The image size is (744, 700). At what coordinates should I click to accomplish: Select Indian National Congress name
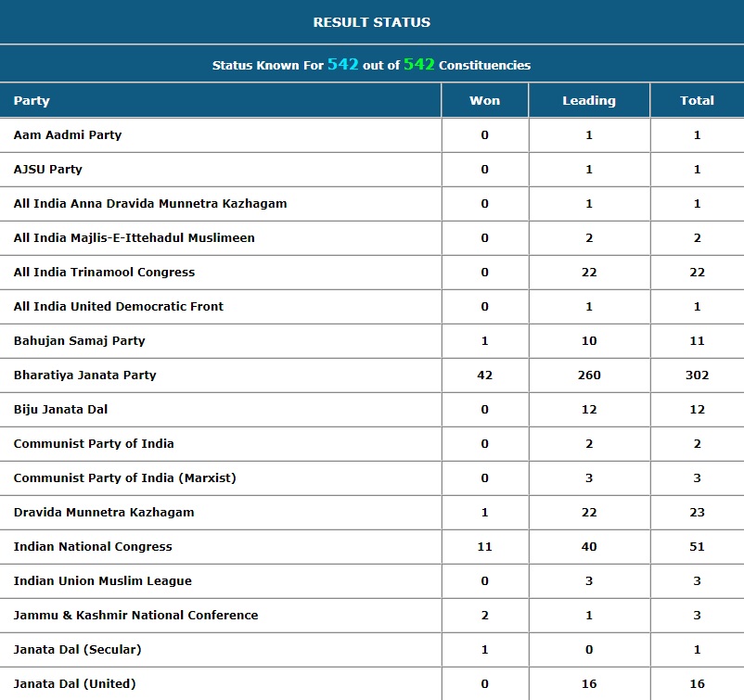click(x=93, y=547)
